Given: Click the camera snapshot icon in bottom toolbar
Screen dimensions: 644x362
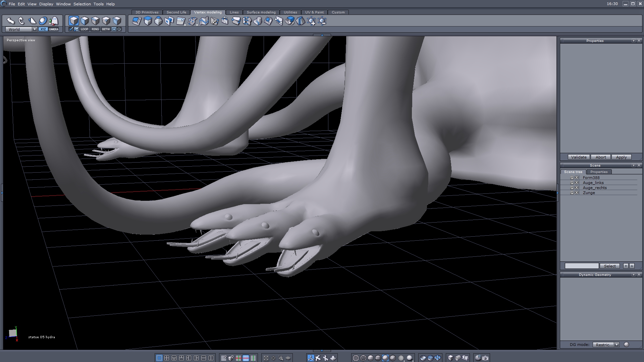Looking at the screenshot, I should tap(485, 358).
